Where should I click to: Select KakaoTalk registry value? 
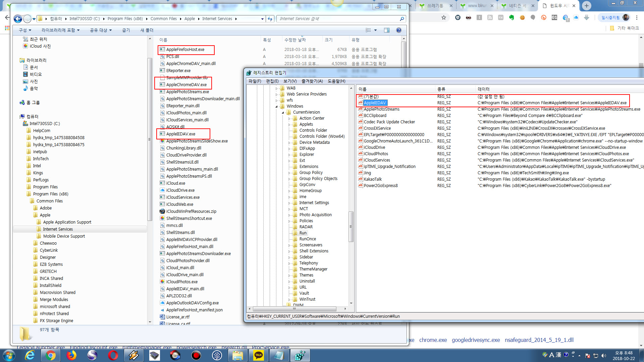click(373, 179)
